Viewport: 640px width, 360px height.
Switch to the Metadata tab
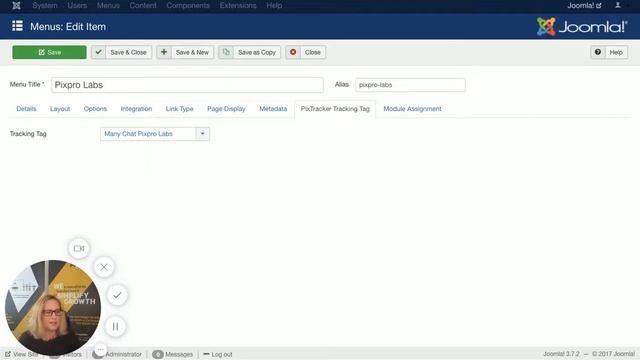click(273, 109)
